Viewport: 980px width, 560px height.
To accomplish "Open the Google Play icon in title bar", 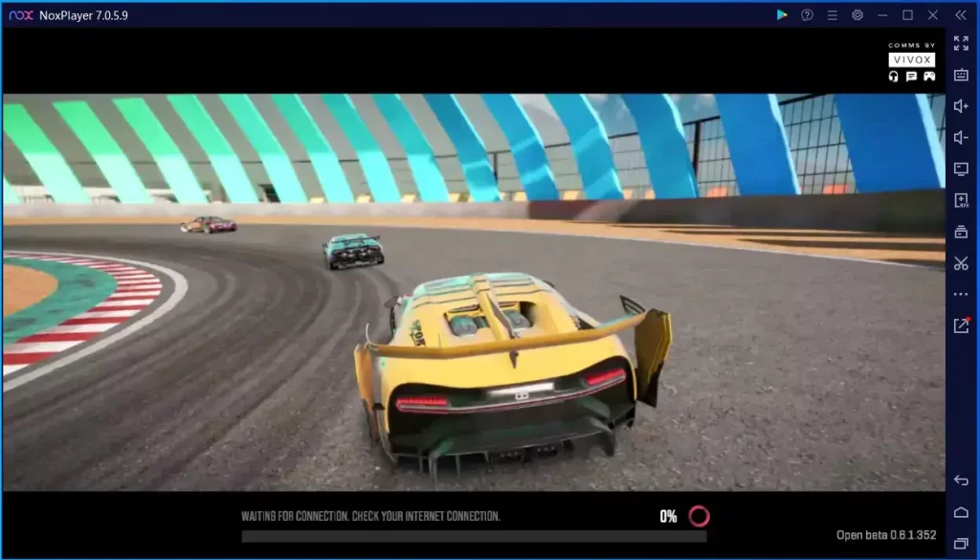I will click(x=782, y=15).
